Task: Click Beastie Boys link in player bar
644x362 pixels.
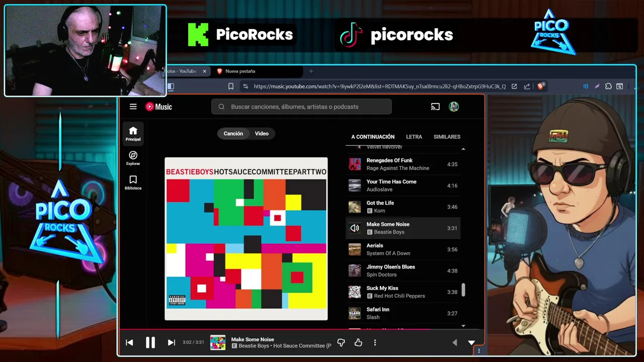Action: (x=254, y=346)
